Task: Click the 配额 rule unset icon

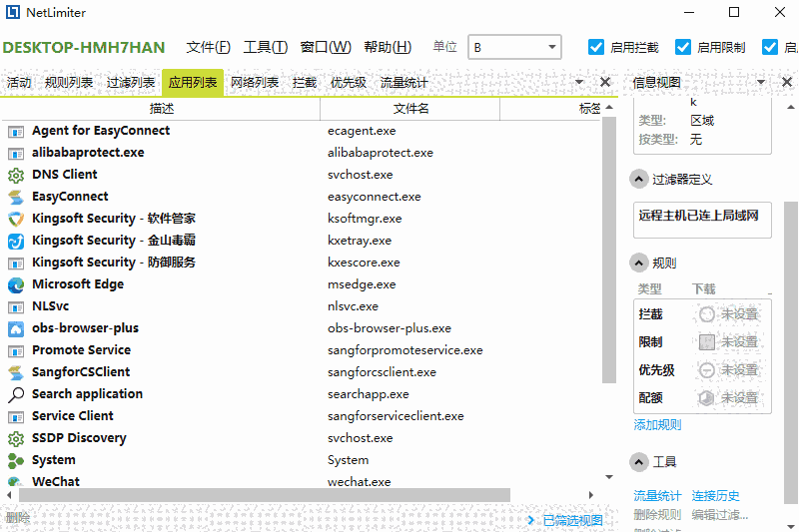Action: pos(707,397)
